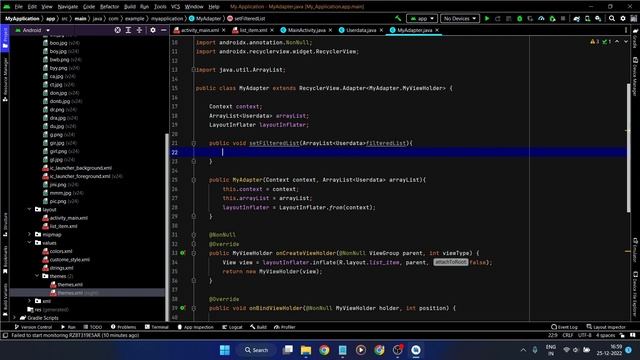This screenshot has width=640, height=360.
Task: Toggle the Bookmarks side tab
Action: 5,259
